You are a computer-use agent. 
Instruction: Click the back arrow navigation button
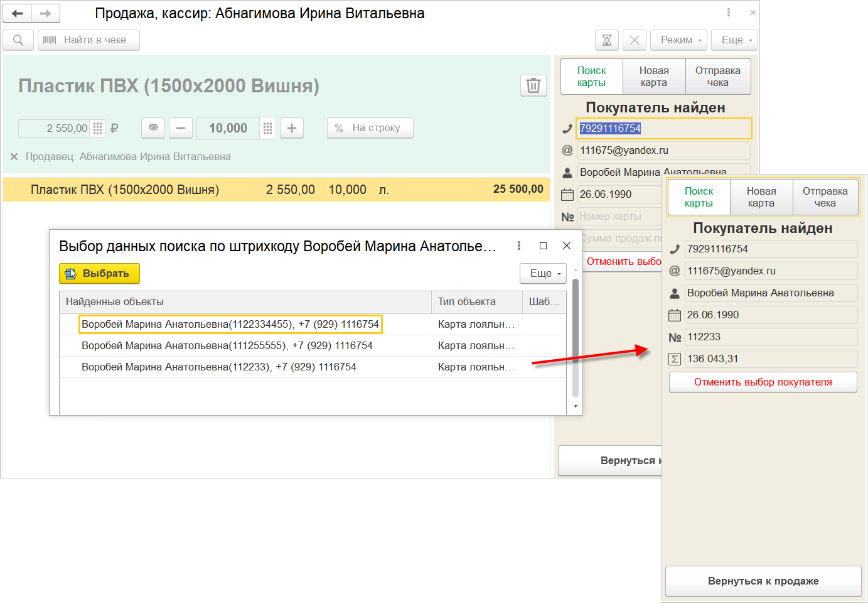click(x=18, y=13)
